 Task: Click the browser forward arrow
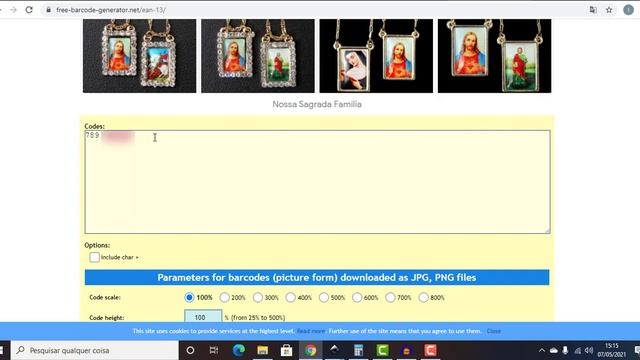13,10
